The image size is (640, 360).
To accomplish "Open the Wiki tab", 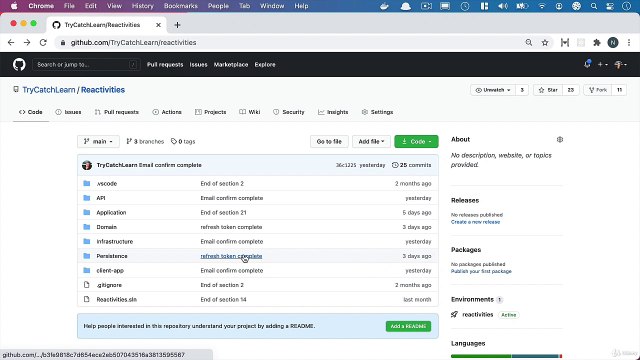I will tap(249, 112).
